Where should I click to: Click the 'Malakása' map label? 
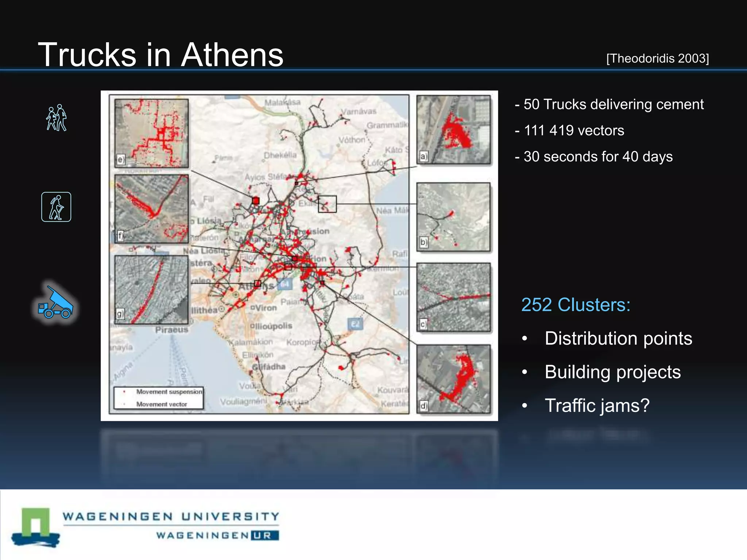click(282, 102)
